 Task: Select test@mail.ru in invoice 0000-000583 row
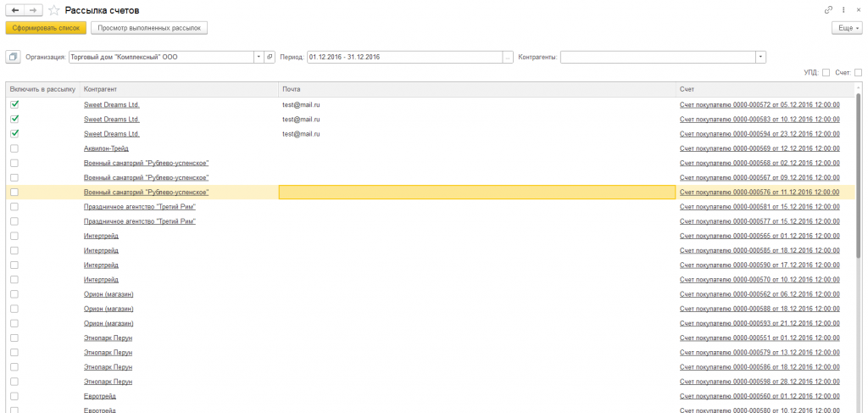pyautogui.click(x=301, y=119)
